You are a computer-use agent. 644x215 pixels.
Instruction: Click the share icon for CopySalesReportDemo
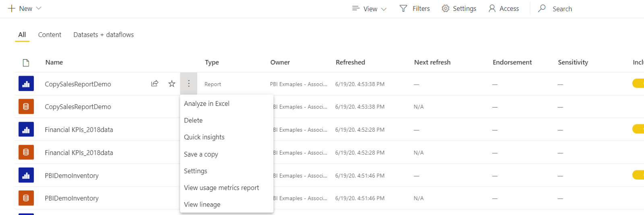[x=155, y=84]
